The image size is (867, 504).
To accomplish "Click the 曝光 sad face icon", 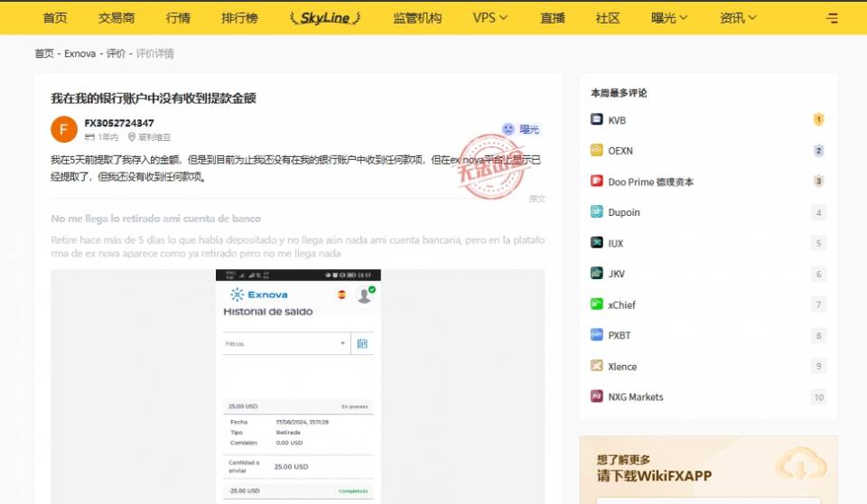I will coord(508,129).
